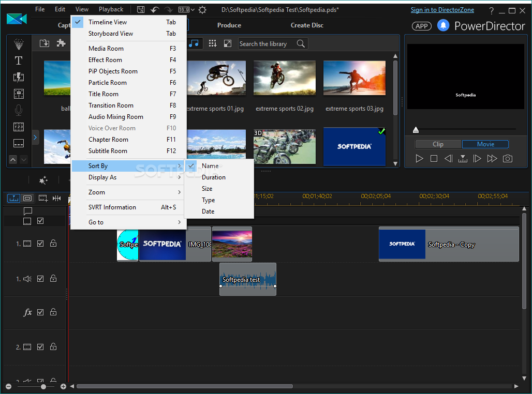Click the plug-ins puzzle piece icon
Image resolution: width=532 pixels, height=394 pixels.
pyautogui.click(x=61, y=43)
